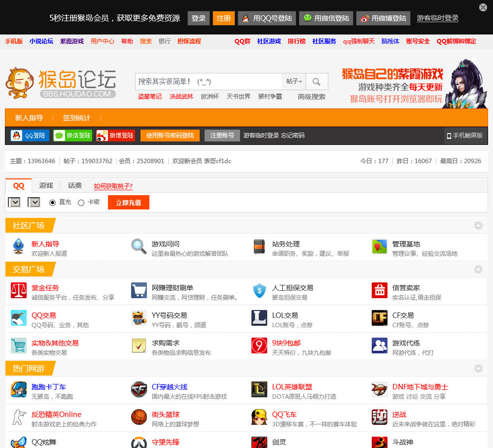Click the 实物&其他交易 cart icon
This screenshot has width=493, height=448.
(x=19, y=345)
